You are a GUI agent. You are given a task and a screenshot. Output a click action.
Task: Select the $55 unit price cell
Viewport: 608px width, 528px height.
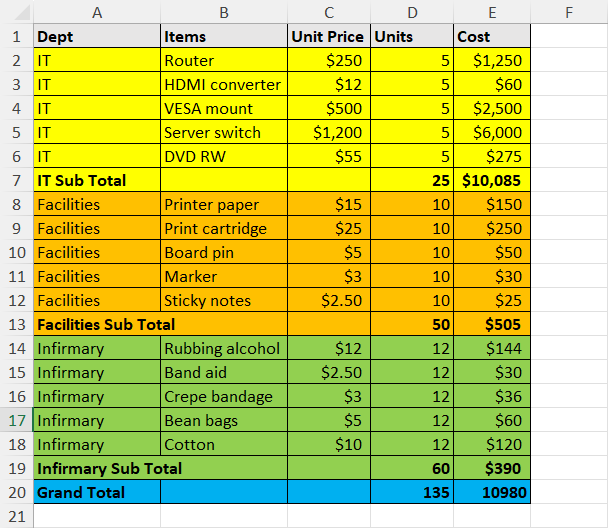[x=329, y=156]
